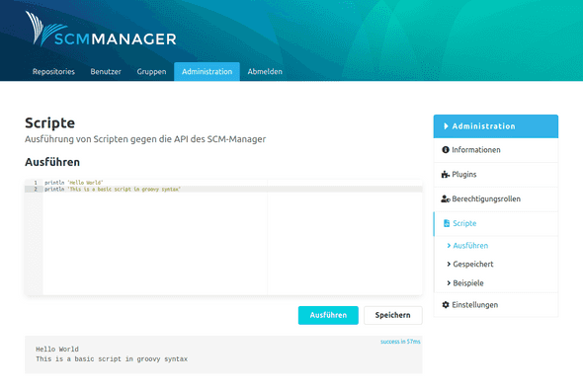Viewport: 583px width, 392px height.
Task: Select Scripte in the sidebar
Action: 496,224
